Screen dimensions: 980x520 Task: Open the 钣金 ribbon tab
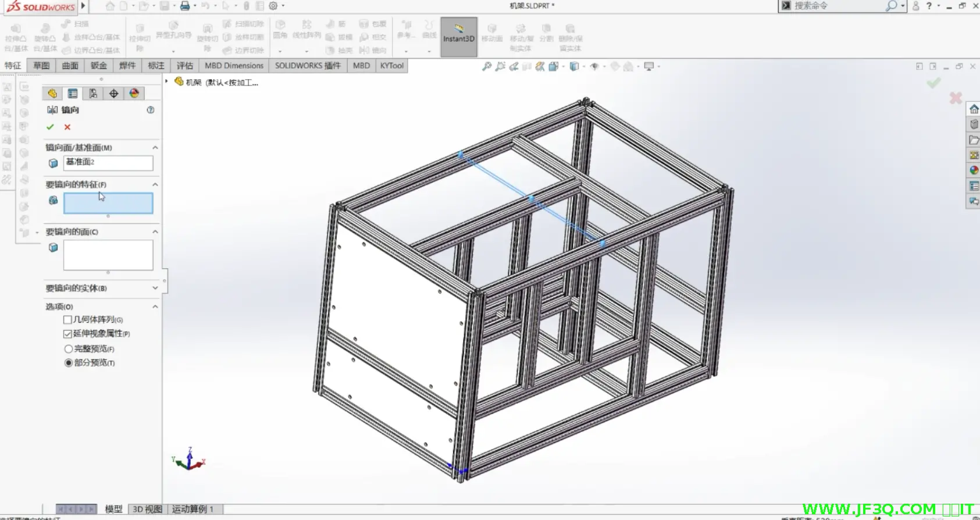coord(98,66)
